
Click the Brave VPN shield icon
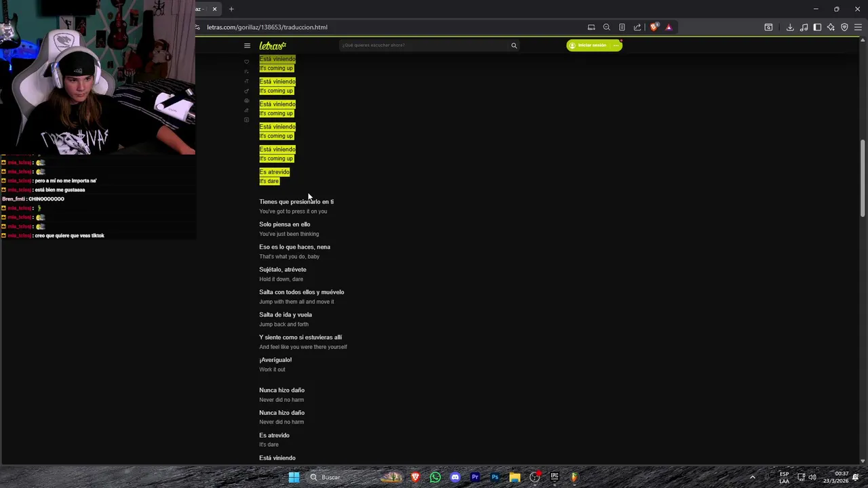[844, 27]
